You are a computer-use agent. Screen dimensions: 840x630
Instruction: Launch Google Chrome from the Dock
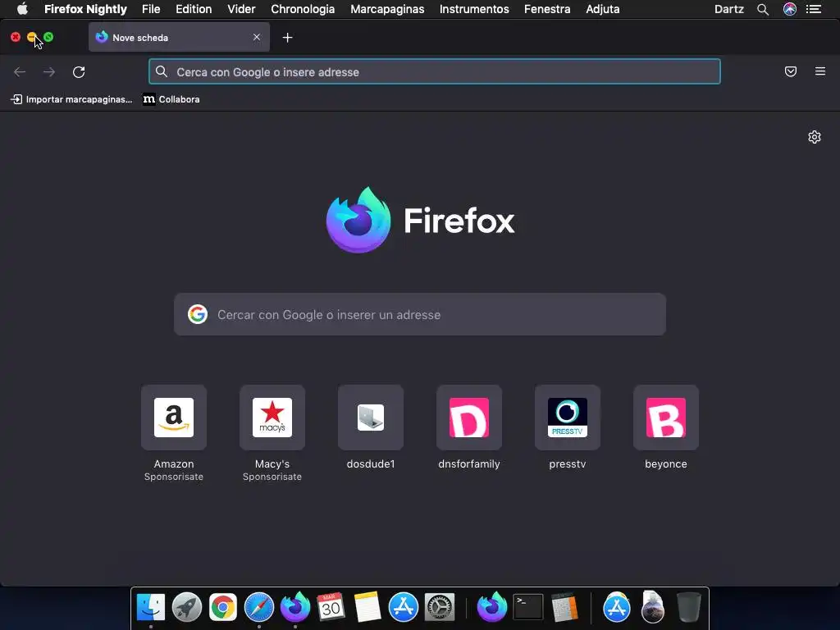(x=223, y=607)
